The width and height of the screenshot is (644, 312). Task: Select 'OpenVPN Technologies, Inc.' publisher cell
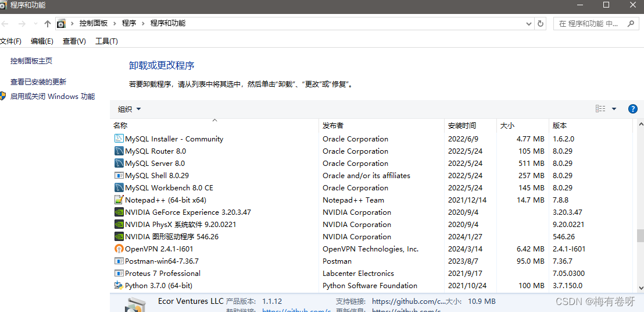pos(370,249)
